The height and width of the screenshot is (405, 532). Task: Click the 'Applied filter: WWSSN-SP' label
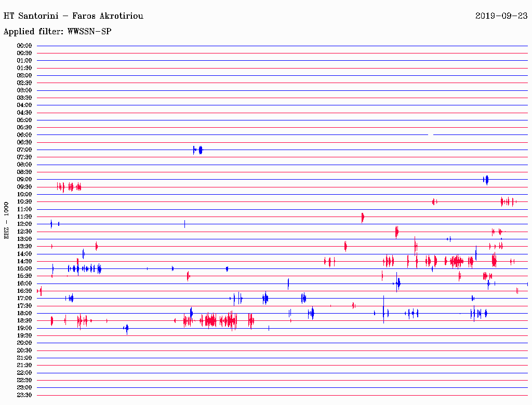57,32
